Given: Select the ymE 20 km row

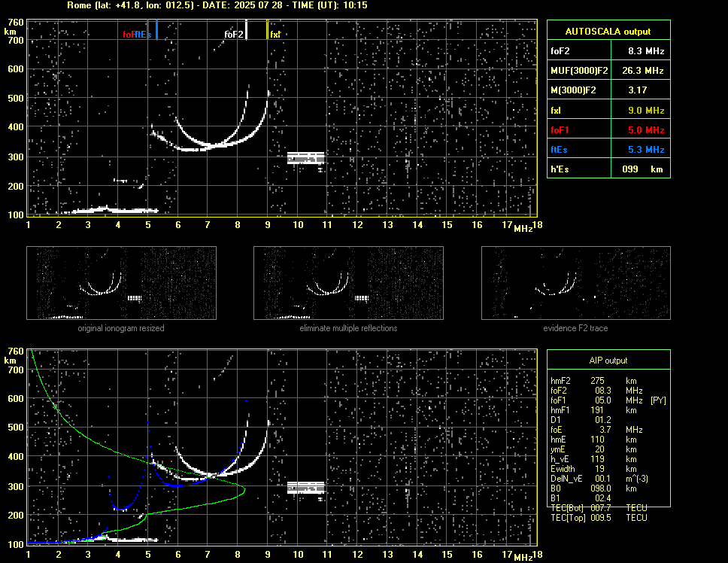Looking at the screenshot, I should (x=594, y=449).
